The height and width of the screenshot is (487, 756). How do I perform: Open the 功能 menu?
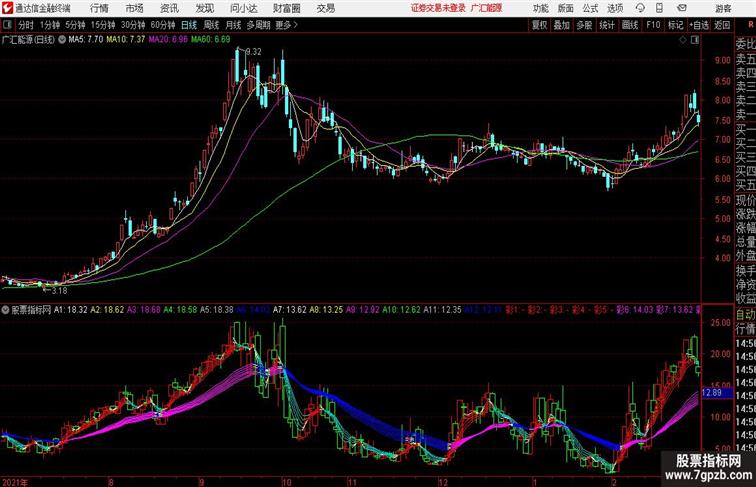(540, 8)
